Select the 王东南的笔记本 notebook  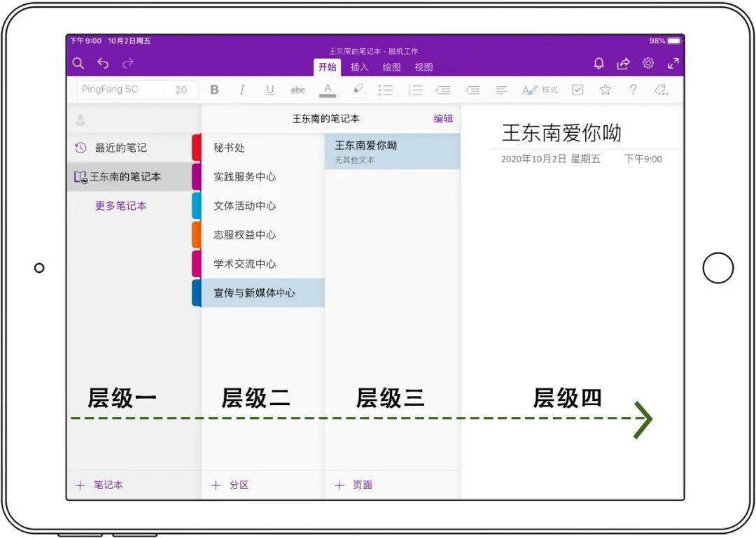coord(129,177)
